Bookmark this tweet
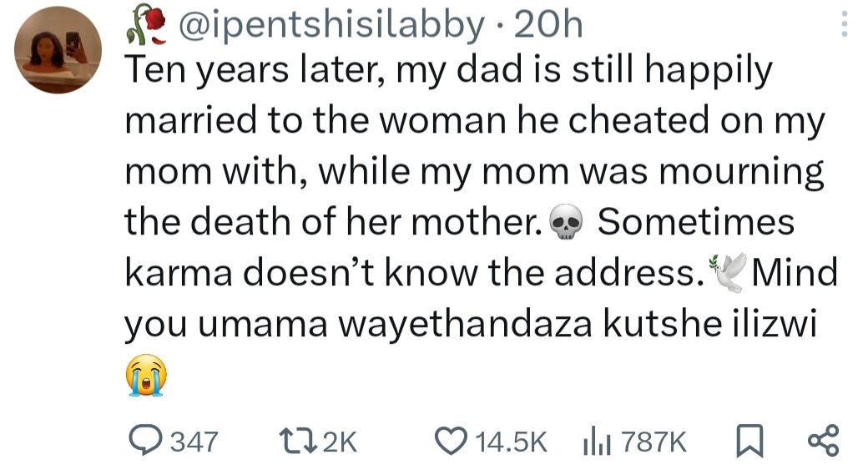 750,440
